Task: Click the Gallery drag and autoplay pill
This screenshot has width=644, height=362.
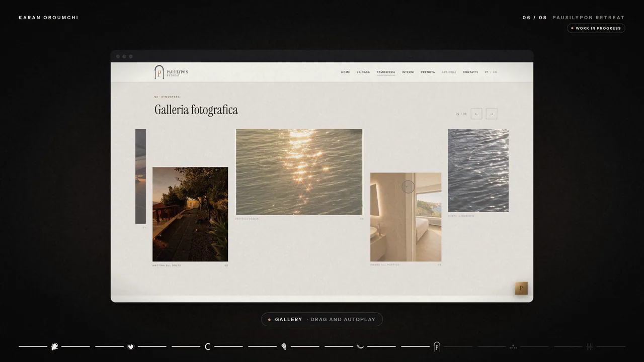Action: 322,319
